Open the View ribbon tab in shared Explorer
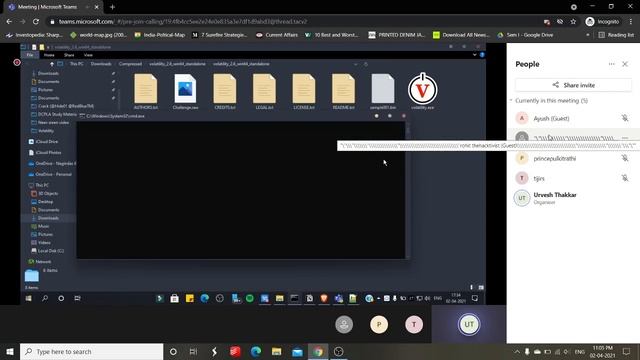This screenshot has height=360, width=640. click(88, 55)
